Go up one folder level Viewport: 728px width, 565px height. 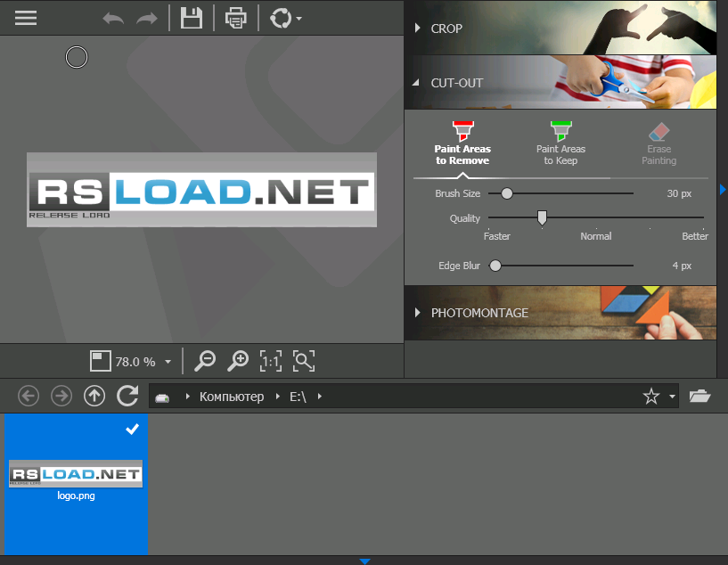tap(94, 396)
